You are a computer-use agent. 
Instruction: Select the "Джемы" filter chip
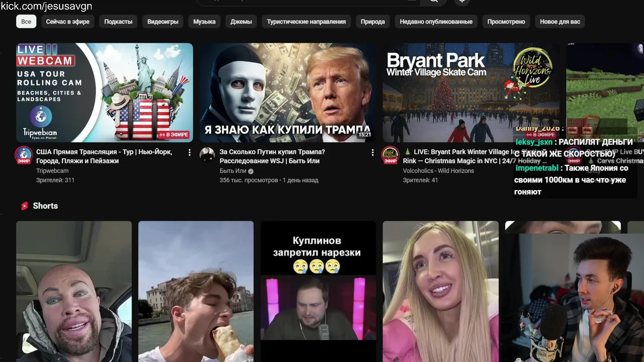pyautogui.click(x=241, y=22)
